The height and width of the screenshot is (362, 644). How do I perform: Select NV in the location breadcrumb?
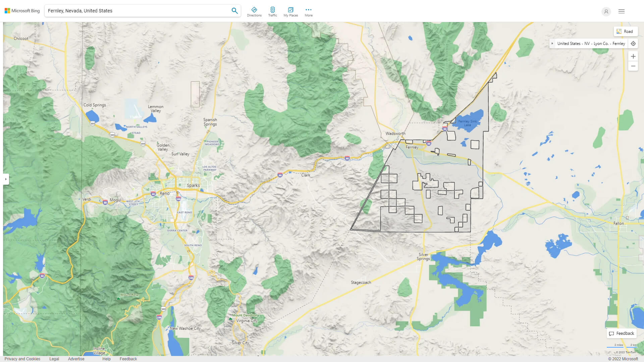(x=587, y=44)
